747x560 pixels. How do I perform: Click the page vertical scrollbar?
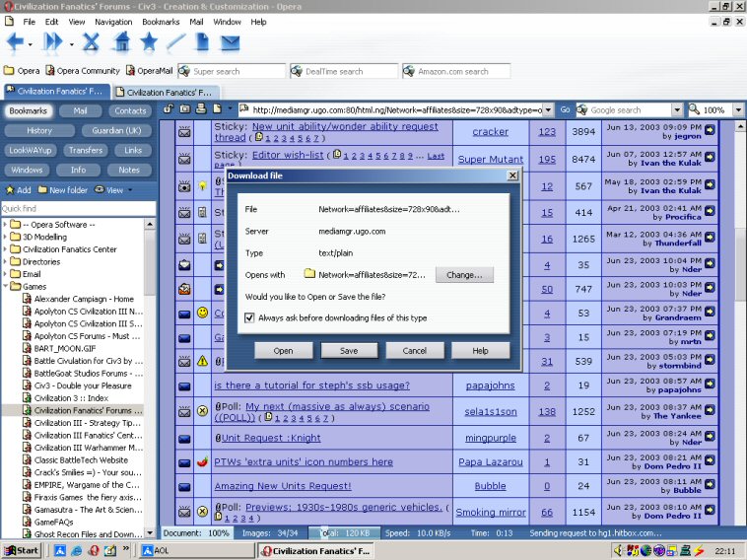point(740,324)
